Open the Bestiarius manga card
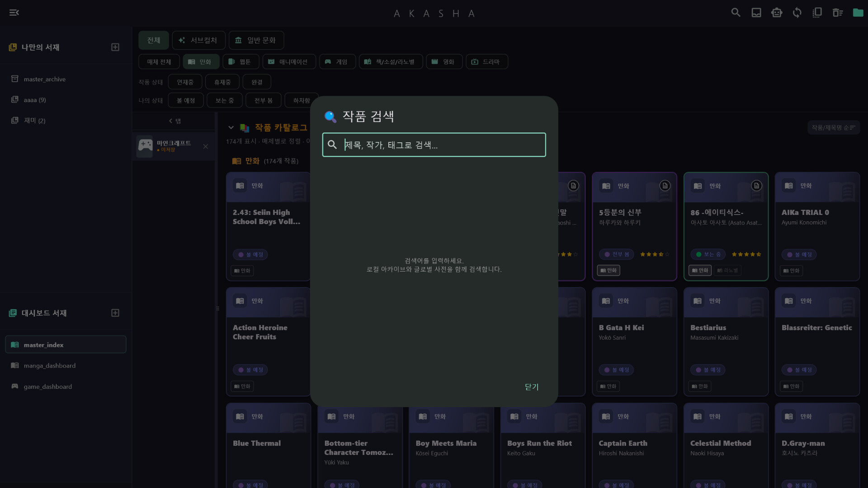This screenshot has height=488, width=868. (726, 342)
